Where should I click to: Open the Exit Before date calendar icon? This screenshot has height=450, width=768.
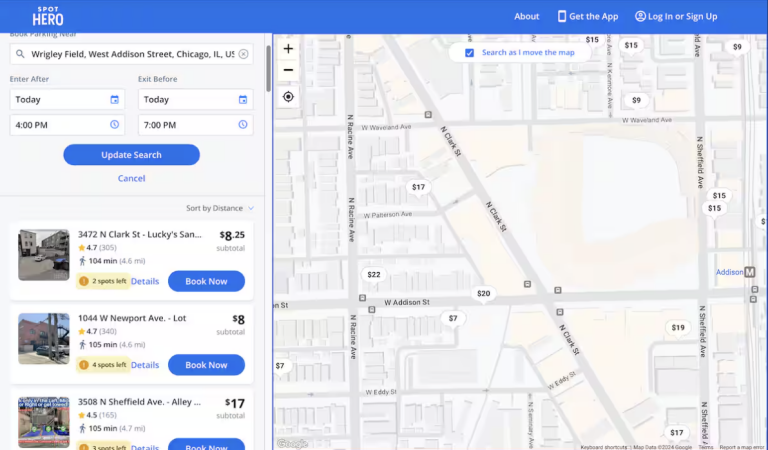(242, 99)
